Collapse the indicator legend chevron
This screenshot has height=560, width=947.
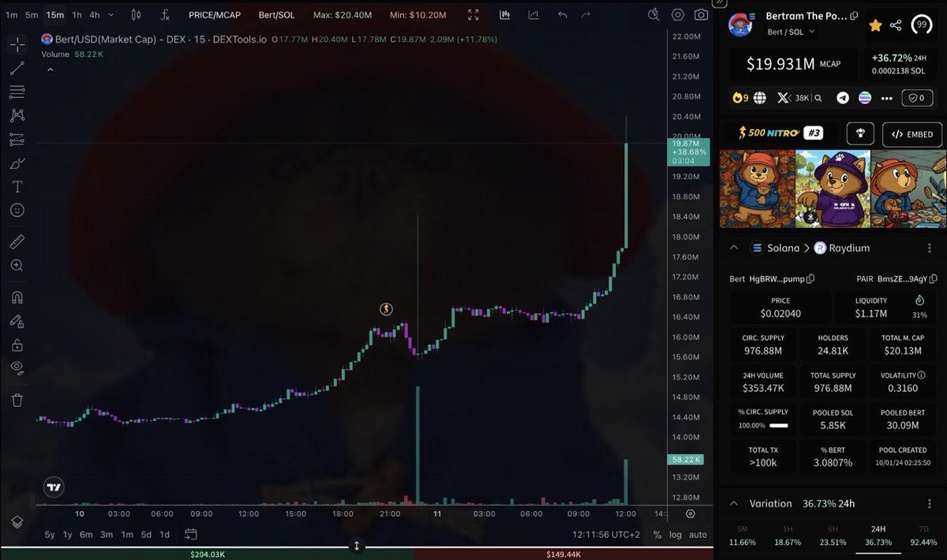click(50, 69)
